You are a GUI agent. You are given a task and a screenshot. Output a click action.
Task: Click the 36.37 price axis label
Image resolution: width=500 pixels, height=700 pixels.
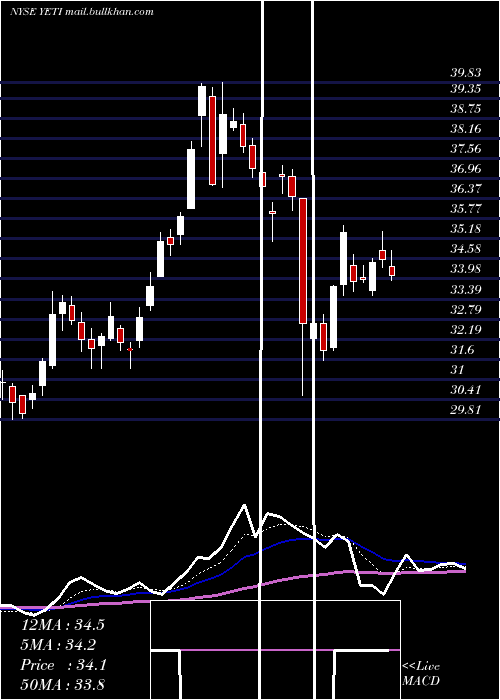[465, 188]
